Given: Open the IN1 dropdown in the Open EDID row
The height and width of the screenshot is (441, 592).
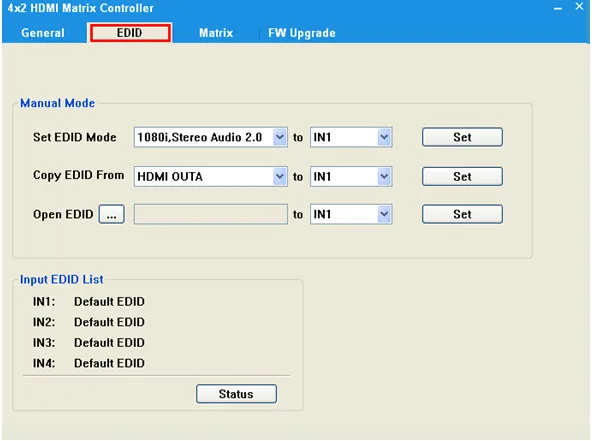Looking at the screenshot, I should tap(351, 214).
